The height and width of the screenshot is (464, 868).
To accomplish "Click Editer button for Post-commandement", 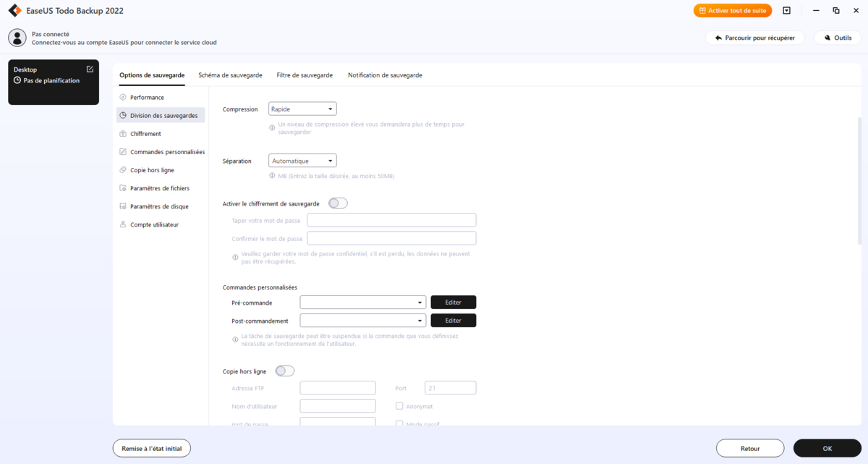I will (x=454, y=321).
